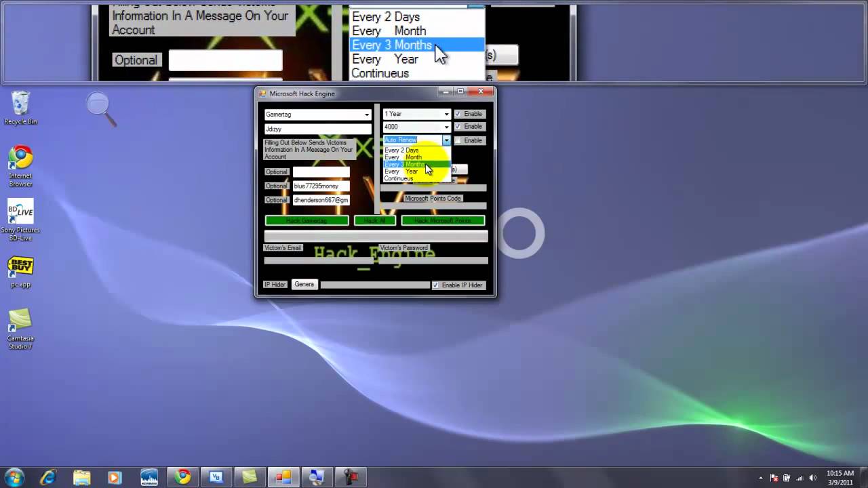Click the Jdizyy gamertag text field
This screenshot has height=488, width=868.
pyautogui.click(x=317, y=129)
